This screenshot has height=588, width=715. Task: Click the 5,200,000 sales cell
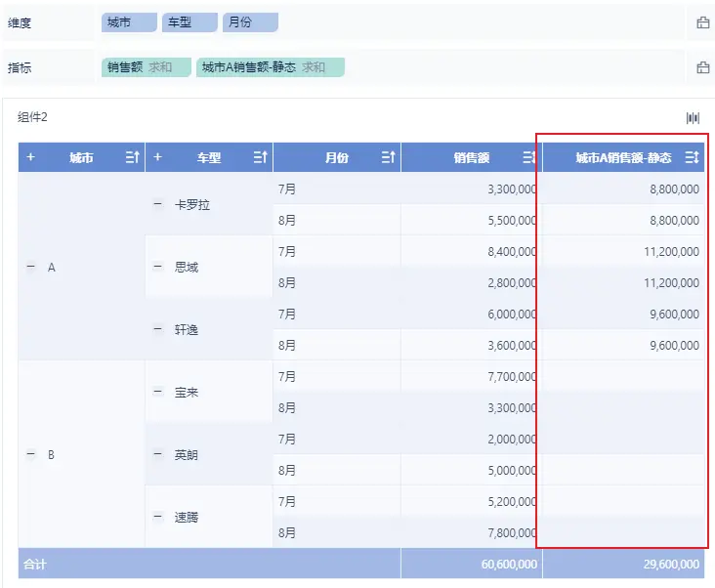click(x=472, y=501)
